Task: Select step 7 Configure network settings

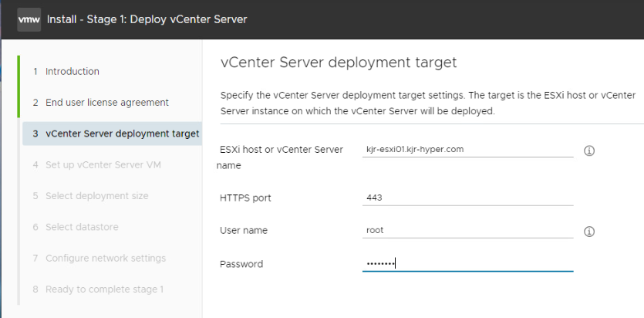Action: (99, 259)
